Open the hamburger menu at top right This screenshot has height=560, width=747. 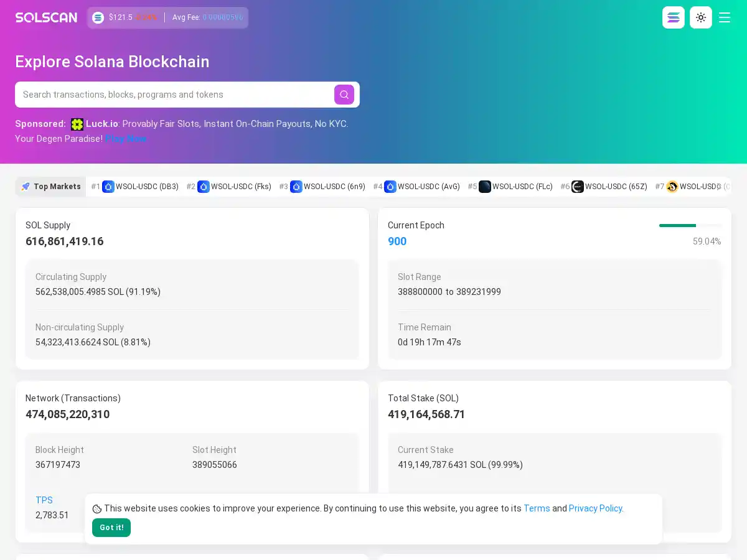tap(725, 17)
